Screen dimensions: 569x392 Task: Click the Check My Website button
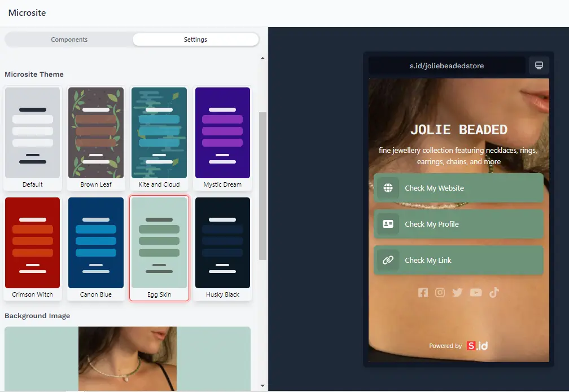[x=459, y=188]
